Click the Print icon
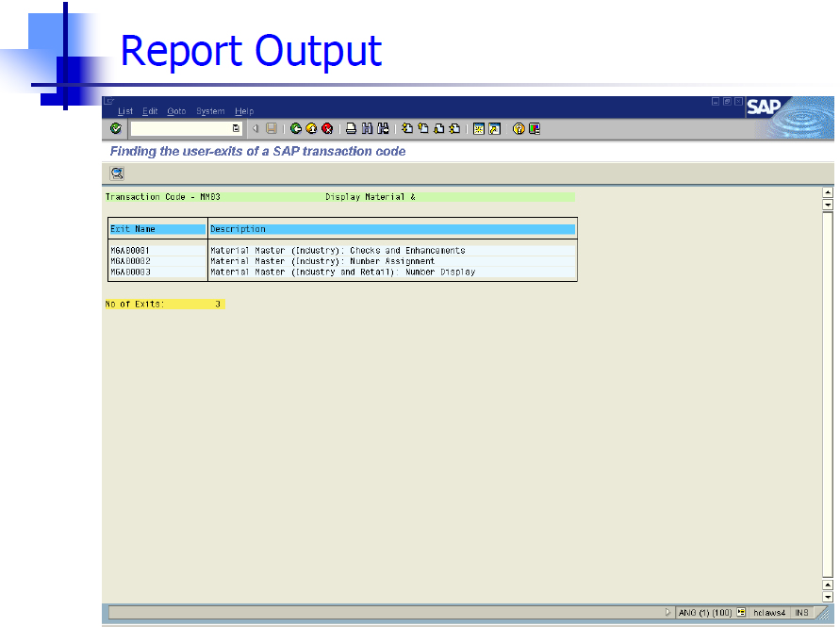Viewport: 840px width, 627px height. 351,128
